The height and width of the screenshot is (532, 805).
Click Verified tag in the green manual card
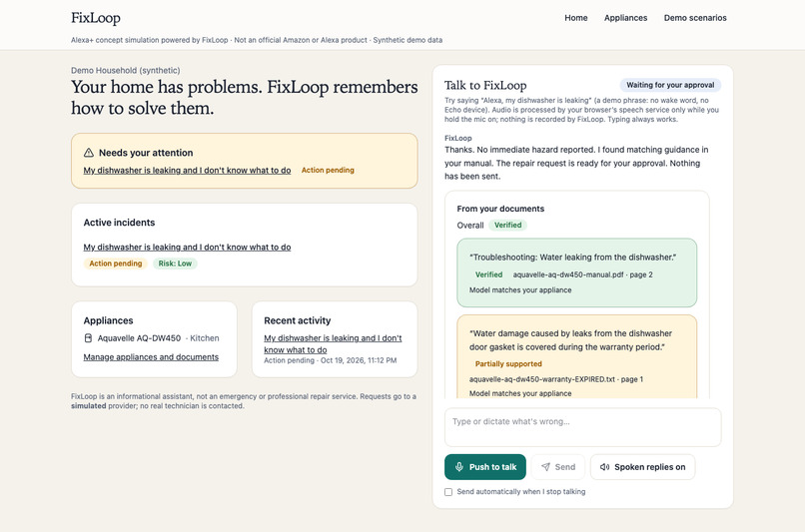tap(488, 274)
